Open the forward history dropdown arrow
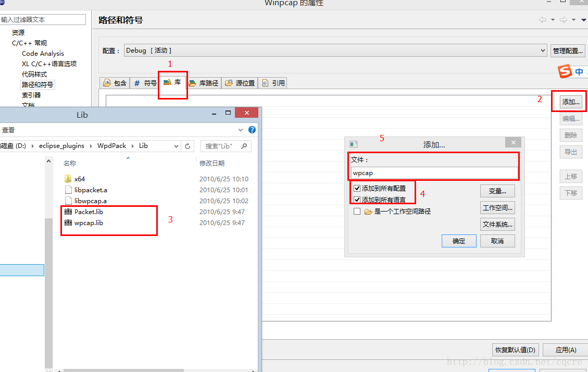Image resolution: width=588 pixels, height=372 pixels. click(574, 20)
